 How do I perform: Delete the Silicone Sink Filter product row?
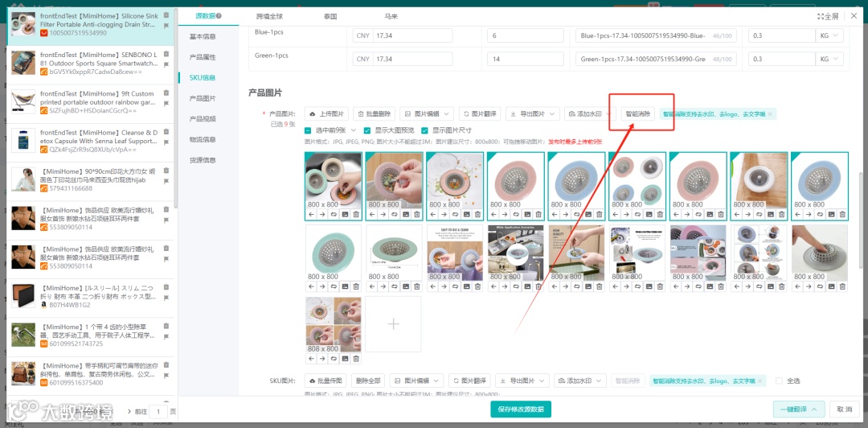[166, 15]
